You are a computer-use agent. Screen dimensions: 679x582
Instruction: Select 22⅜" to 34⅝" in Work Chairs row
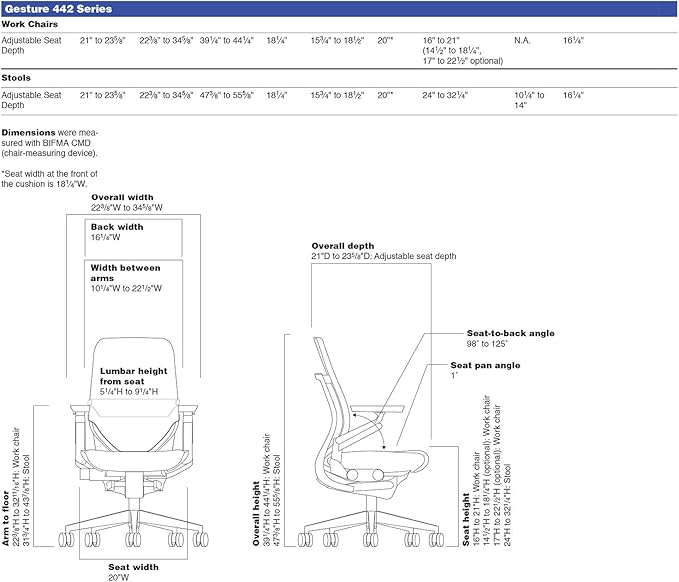[x=166, y=41]
